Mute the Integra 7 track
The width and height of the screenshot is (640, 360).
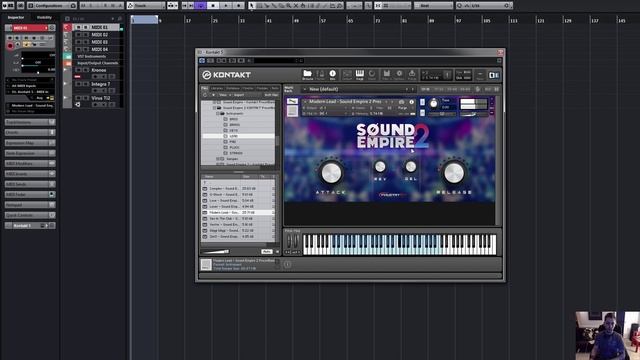click(79, 84)
